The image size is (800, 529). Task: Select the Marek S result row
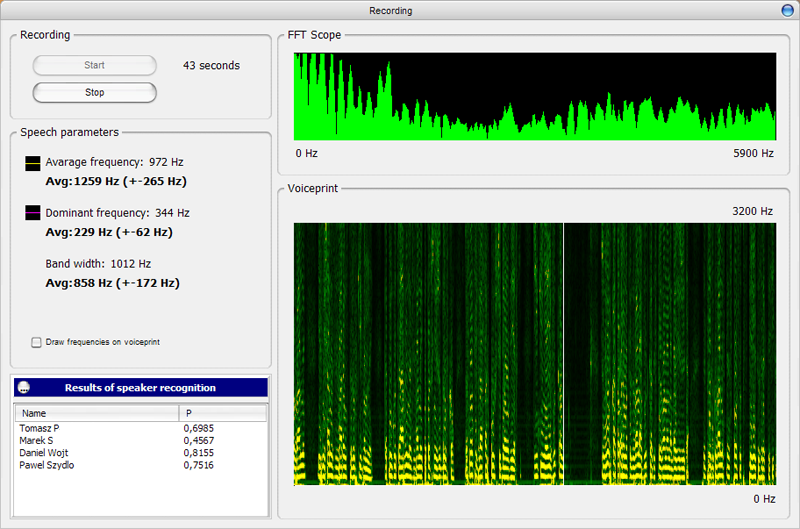click(140, 440)
